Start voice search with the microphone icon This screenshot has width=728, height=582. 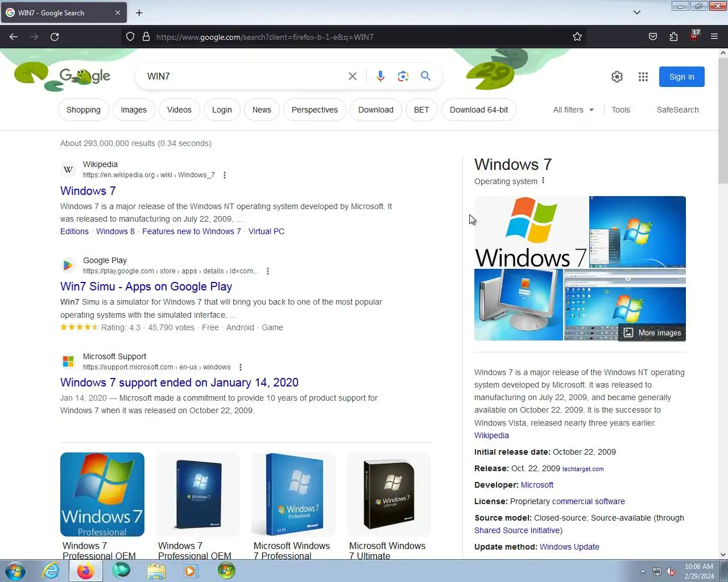coord(380,76)
